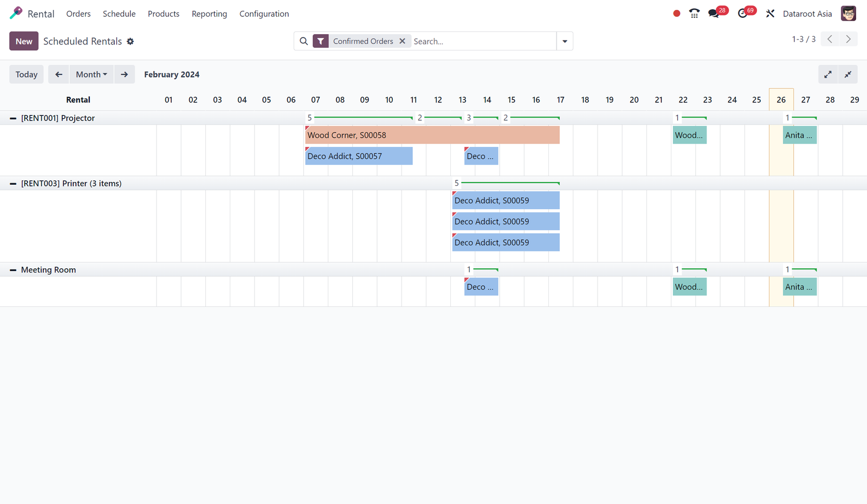Click the Rental app title
Screen dimensions: 867x504
pos(41,14)
